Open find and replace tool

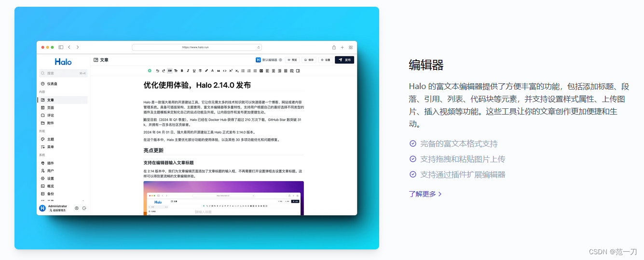292,71
